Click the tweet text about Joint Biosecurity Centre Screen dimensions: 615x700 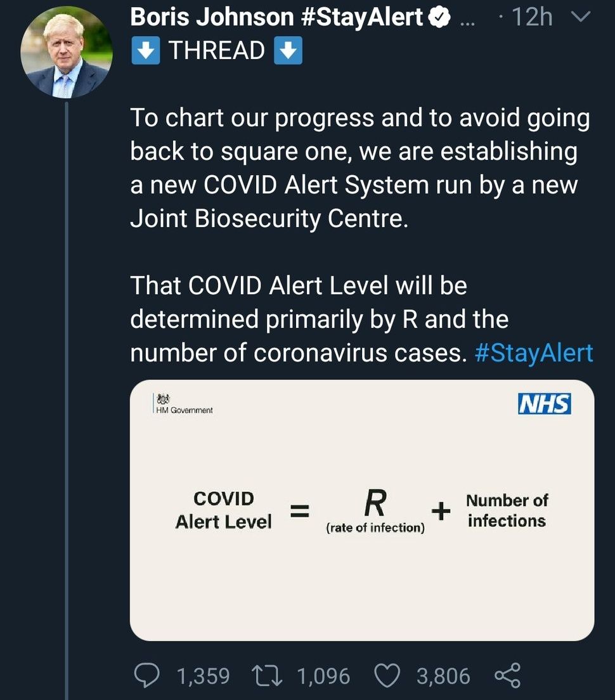pos(359,168)
